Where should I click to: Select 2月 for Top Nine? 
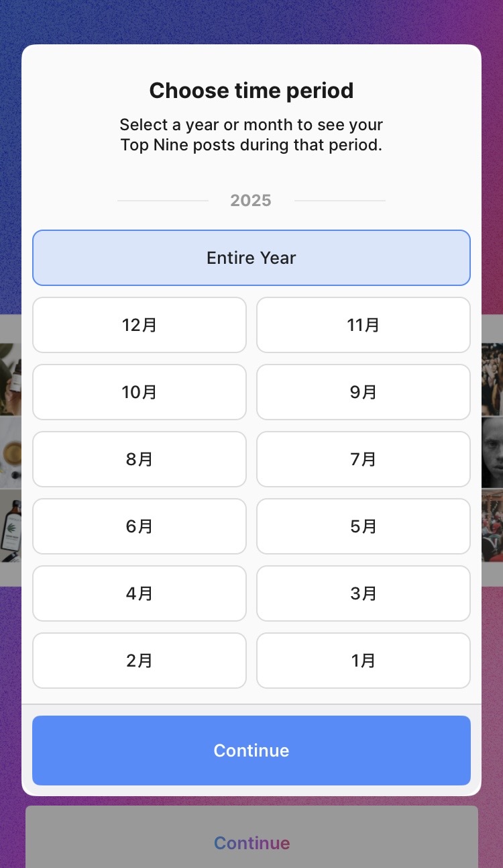pyautogui.click(x=139, y=661)
